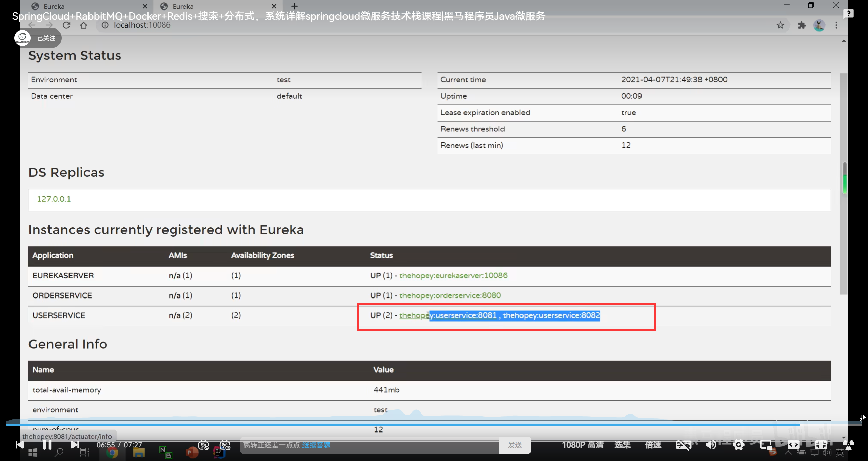Image resolution: width=868 pixels, height=461 pixels.
Task: Open video player settings gear
Action: (x=738, y=445)
